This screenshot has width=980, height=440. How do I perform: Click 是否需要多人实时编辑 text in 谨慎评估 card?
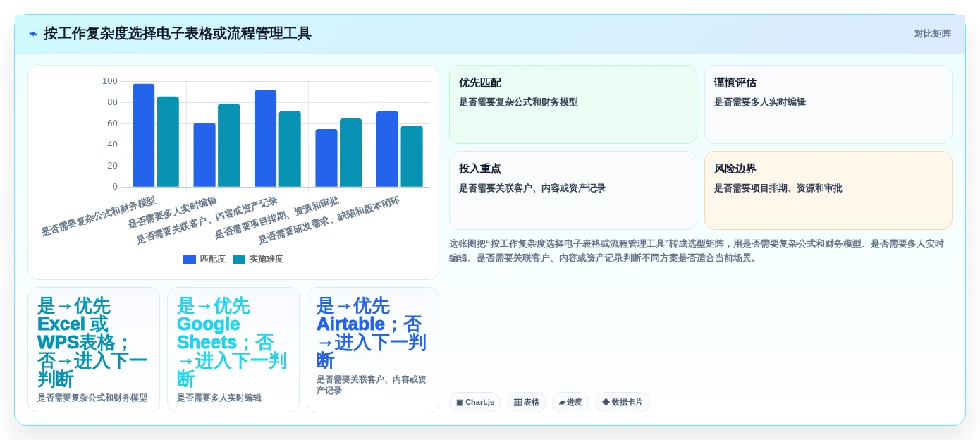click(760, 102)
